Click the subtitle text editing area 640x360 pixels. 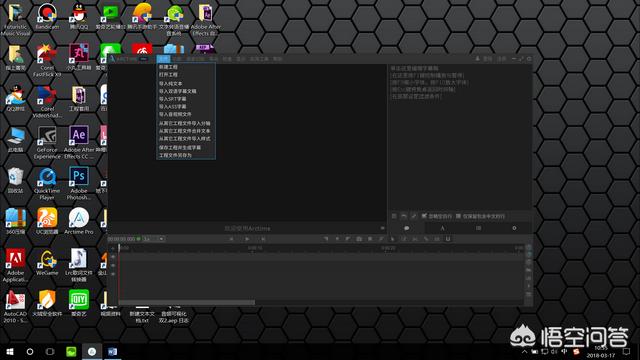point(460,137)
